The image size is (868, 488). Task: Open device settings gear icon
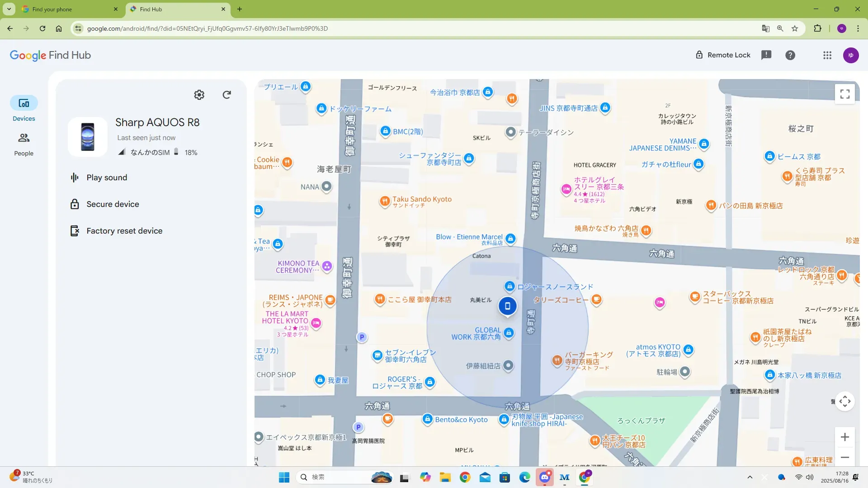point(199,95)
